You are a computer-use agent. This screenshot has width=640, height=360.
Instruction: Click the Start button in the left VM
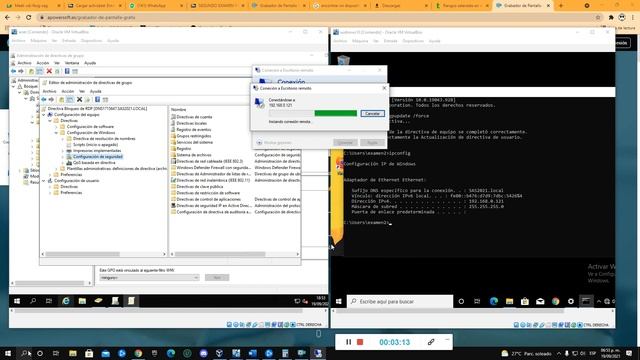pos(17,301)
